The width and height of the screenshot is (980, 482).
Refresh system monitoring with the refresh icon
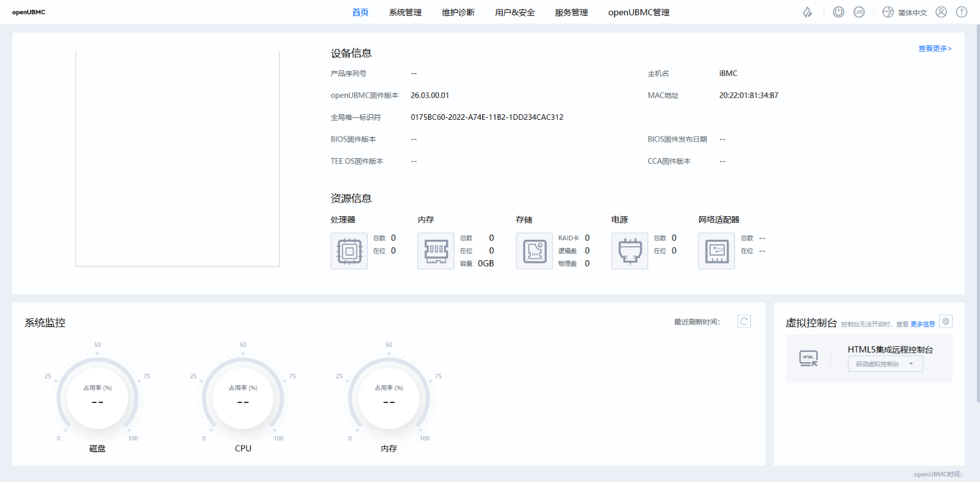coord(744,321)
